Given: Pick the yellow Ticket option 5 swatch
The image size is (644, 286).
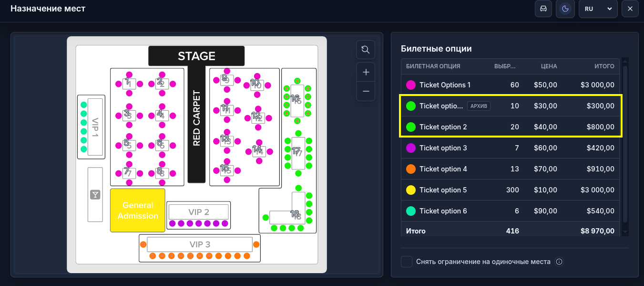Looking at the screenshot, I should pyautogui.click(x=410, y=190).
